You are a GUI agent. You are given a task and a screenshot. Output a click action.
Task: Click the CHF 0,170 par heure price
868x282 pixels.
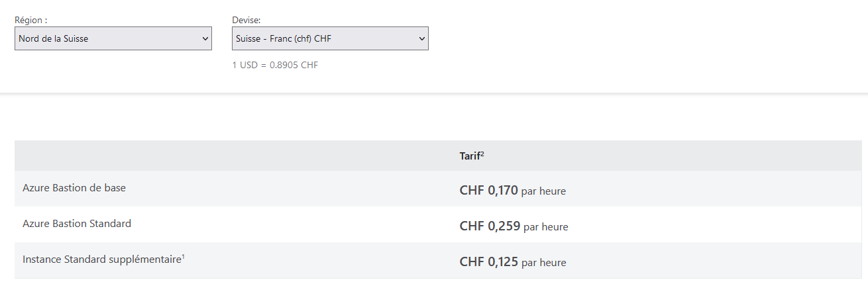[x=512, y=191]
